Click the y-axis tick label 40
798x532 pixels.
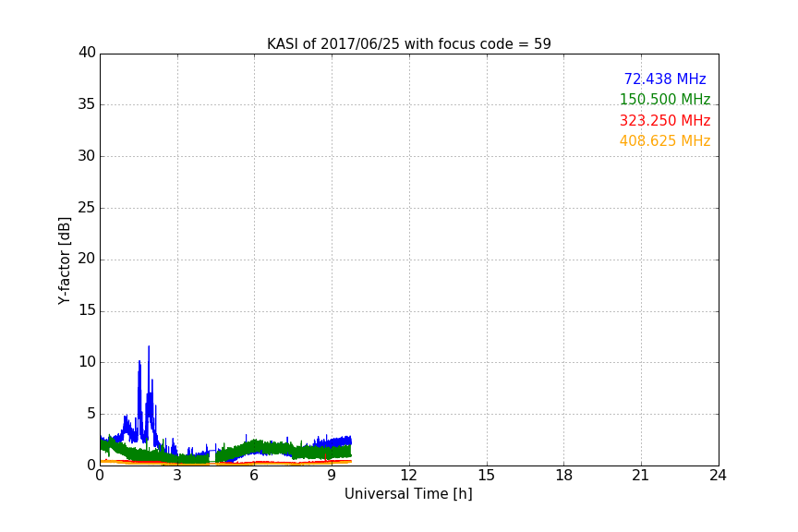(87, 53)
